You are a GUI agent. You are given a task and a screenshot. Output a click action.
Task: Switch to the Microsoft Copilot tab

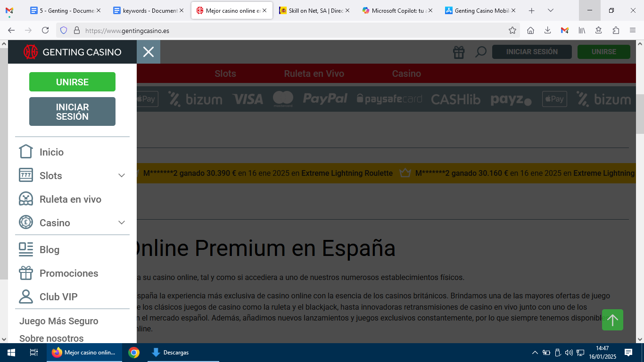396,10
